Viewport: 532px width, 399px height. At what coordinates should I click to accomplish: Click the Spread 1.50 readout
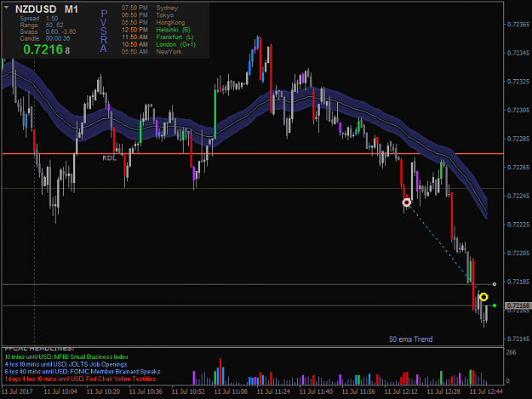[x=38, y=19]
